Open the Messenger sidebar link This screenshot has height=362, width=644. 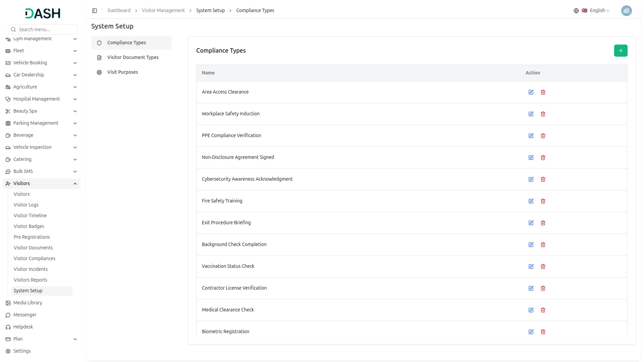click(42, 315)
